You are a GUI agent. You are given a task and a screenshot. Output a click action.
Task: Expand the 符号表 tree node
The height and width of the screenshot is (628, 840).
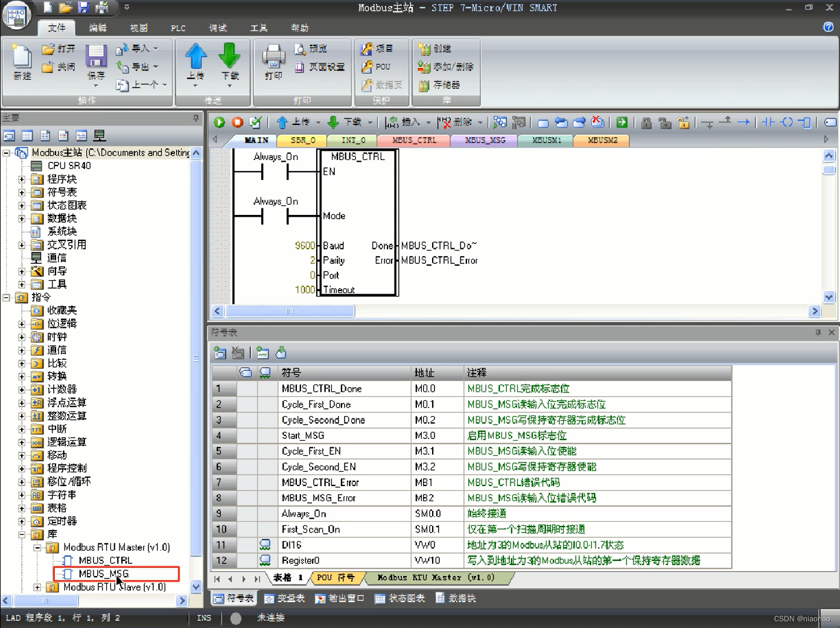coord(22,193)
